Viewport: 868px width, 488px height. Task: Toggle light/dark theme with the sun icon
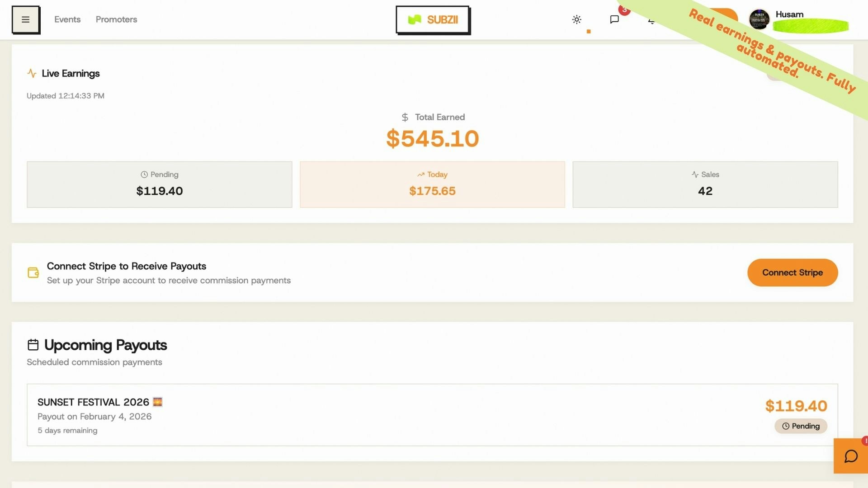coord(576,19)
